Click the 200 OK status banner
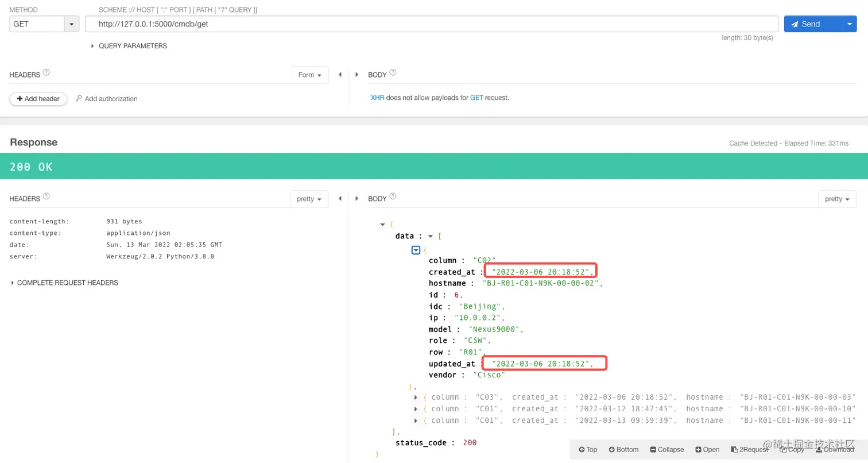This screenshot has height=463, width=868. pos(434,166)
